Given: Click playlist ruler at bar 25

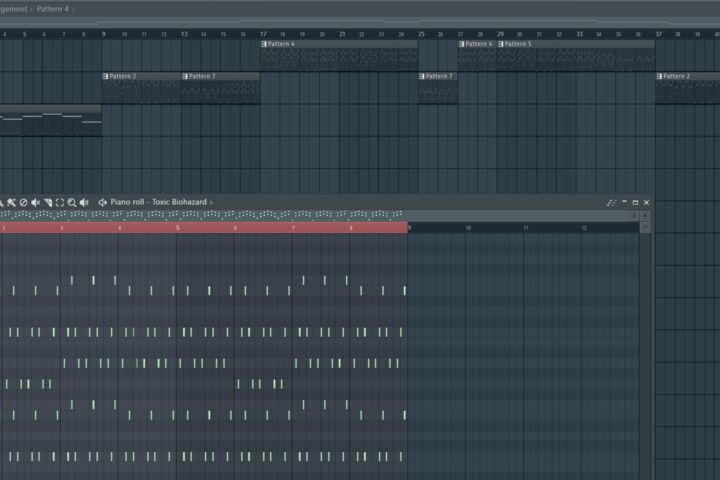Looking at the screenshot, I should point(421,34).
